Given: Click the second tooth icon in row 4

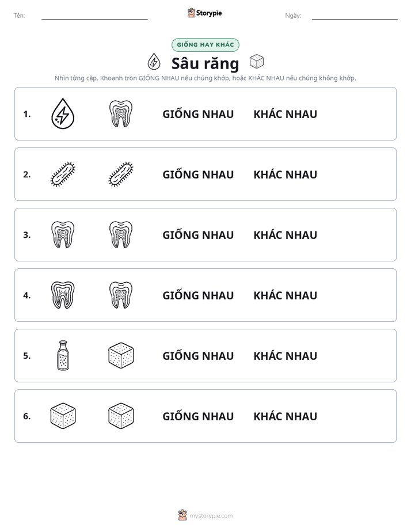Looking at the screenshot, I should click(x=121, y=295).
